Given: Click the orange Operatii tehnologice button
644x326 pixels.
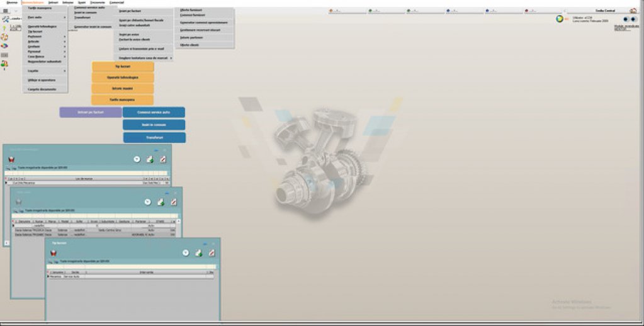Looking at the screenshot, I should (x=123, y=77).
